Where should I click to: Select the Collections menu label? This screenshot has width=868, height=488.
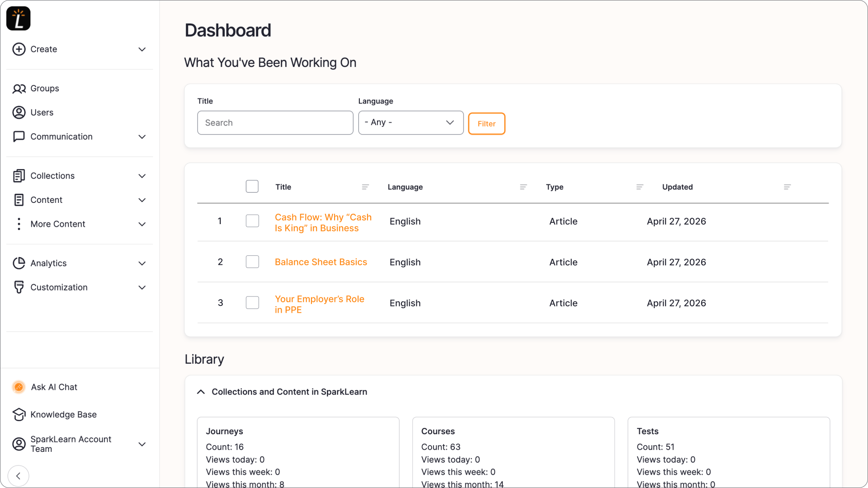tap(52, 176)
